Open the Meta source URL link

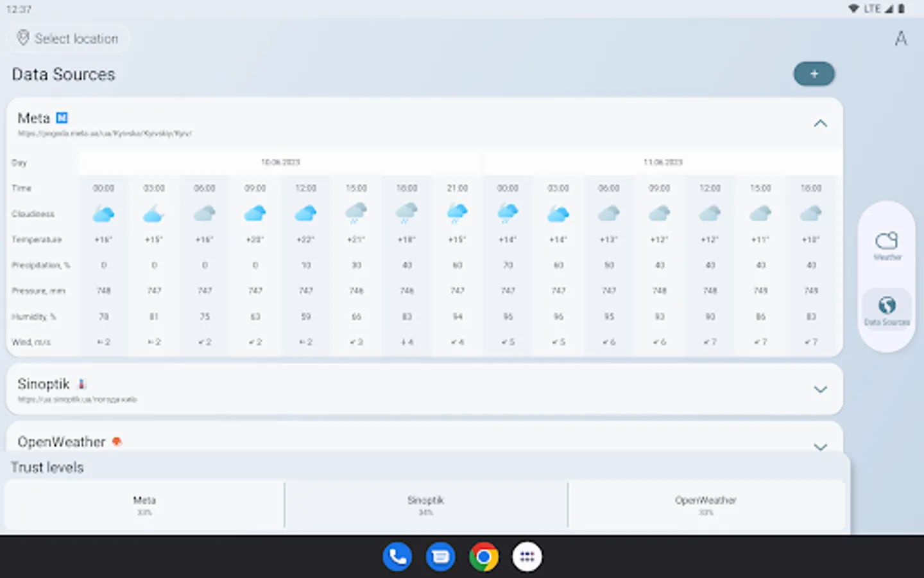tap(105, 134)
